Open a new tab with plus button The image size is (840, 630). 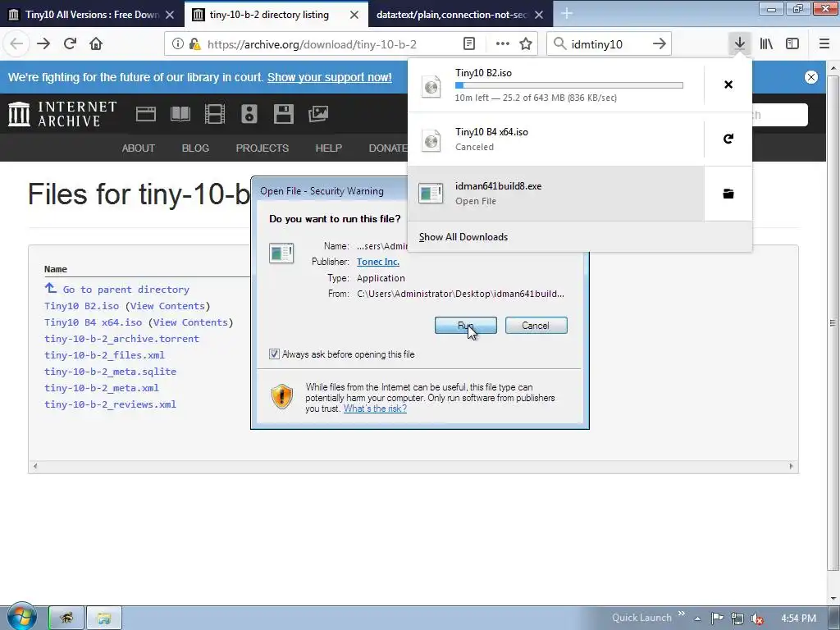coord(567,15)
